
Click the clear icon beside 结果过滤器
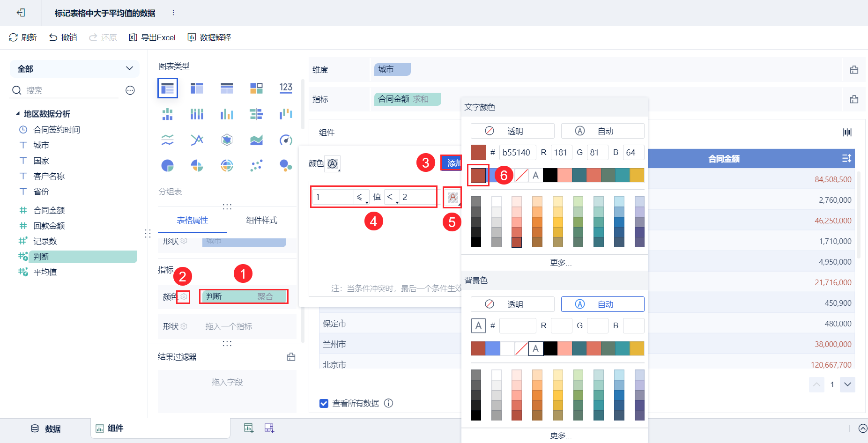(x=291, y=357)
